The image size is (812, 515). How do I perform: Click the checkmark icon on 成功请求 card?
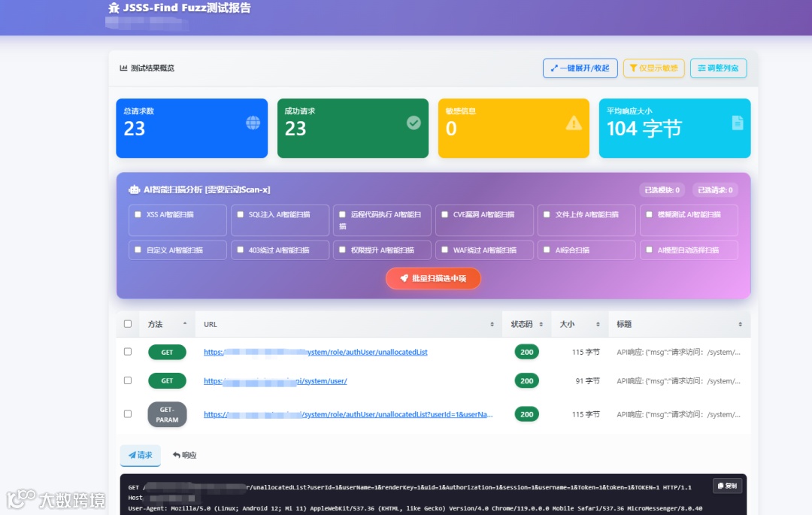pyautogui.click(x=414, y=123)
